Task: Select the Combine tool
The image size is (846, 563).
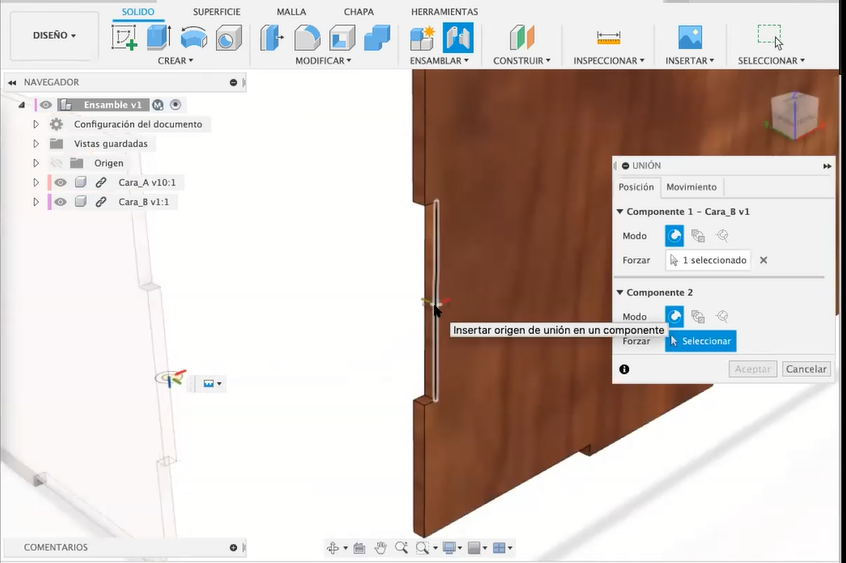Action: coord(377,38)
